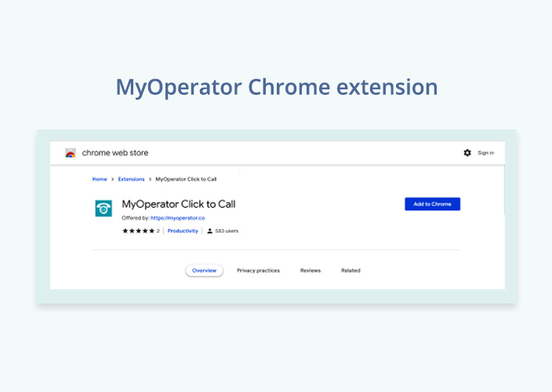This screenshot has width=552, height=392.
Task: Click the users person icon
Action: 210,230
